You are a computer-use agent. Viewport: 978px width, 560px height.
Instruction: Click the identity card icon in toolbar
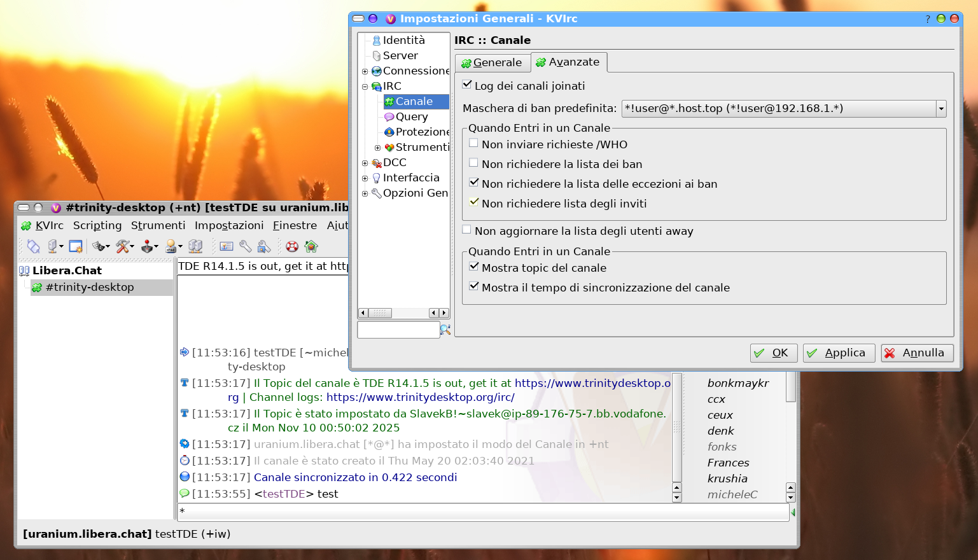pyautogui.click(x=227, y=246)
